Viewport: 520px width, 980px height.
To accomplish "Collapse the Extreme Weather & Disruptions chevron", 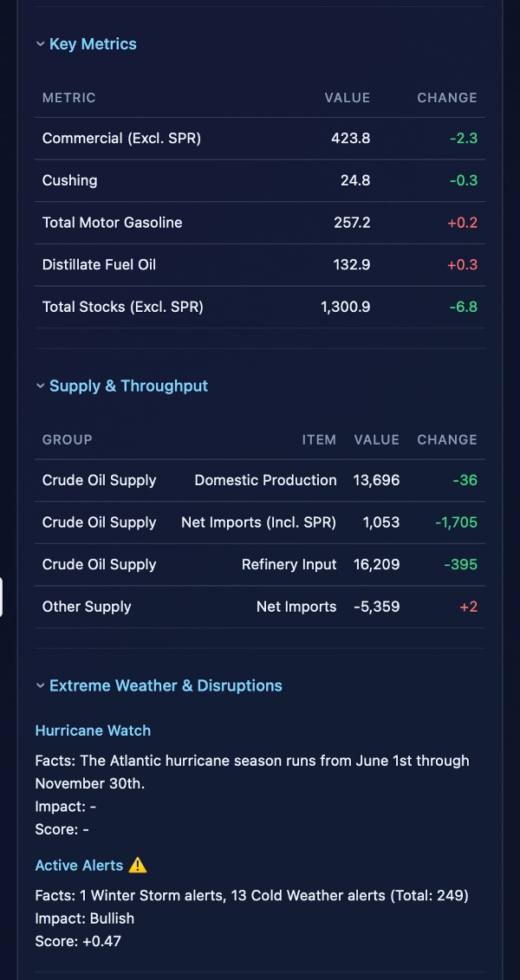I will point(40,685).
